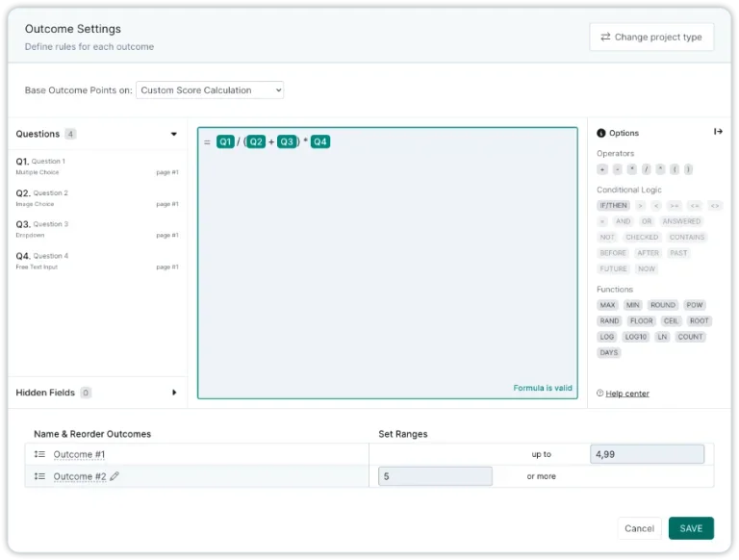Click the up to 4,99 range field
The image size is (739, 560).
647,454
